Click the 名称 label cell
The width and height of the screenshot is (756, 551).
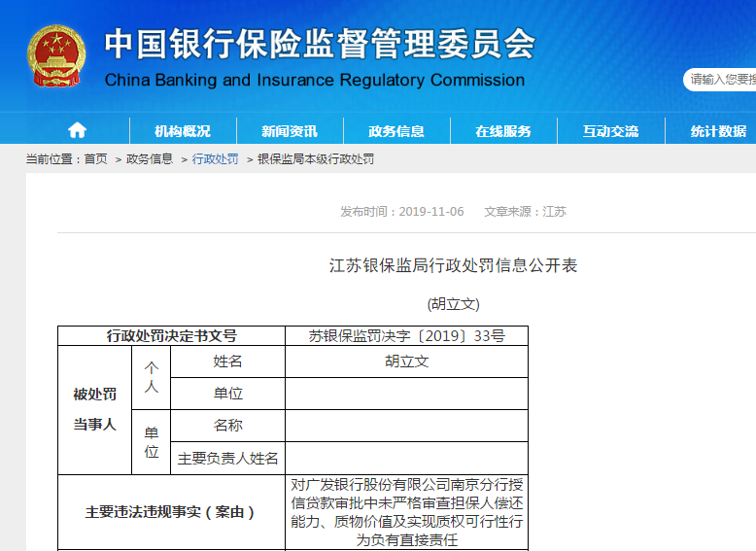click(x=228, y=426)
